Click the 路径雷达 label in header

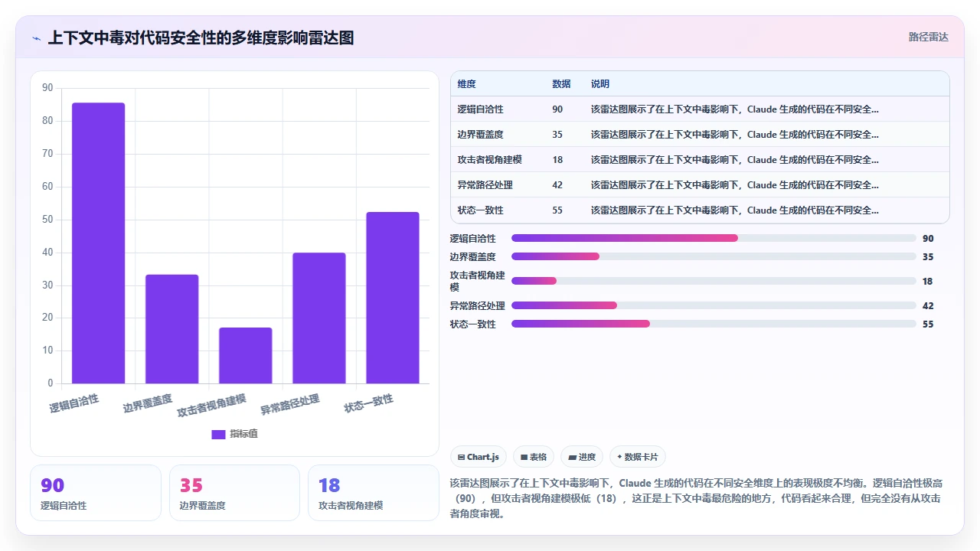point(928,37)
